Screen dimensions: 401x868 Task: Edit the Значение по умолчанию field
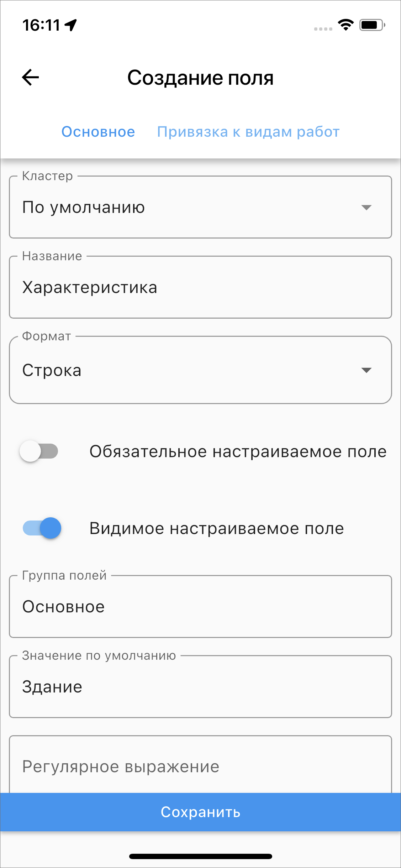(x=200, y=687)
